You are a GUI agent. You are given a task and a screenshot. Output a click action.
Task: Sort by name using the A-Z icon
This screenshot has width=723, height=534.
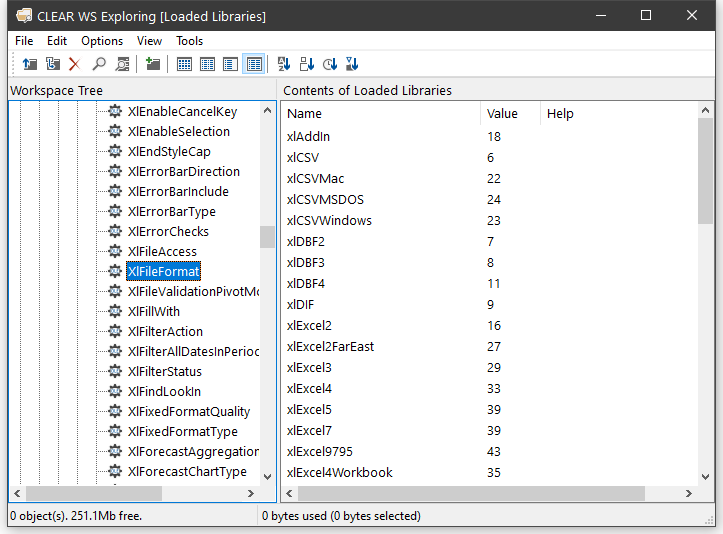284,64
